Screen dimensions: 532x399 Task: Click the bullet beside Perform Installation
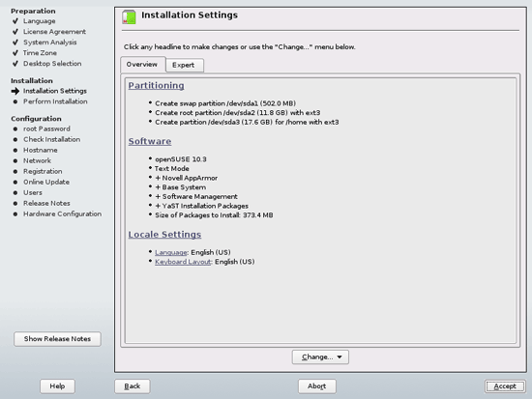[x=15, y=101]
